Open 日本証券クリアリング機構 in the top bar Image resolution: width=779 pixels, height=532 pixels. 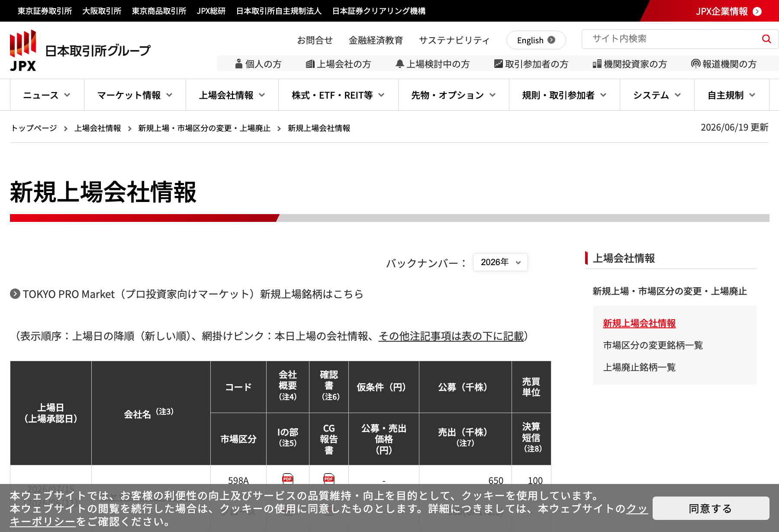click(379, 11)
